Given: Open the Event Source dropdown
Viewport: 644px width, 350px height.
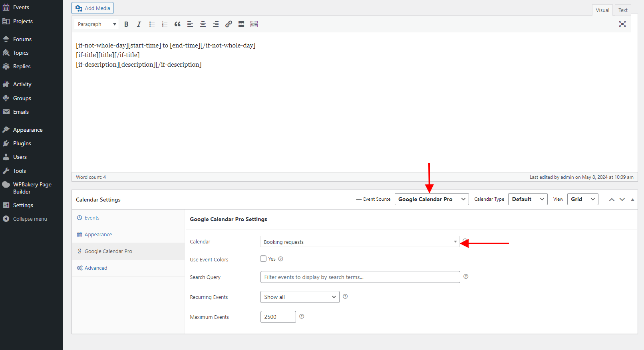Looking at the screenshot, I should click(x=431, y=199).
